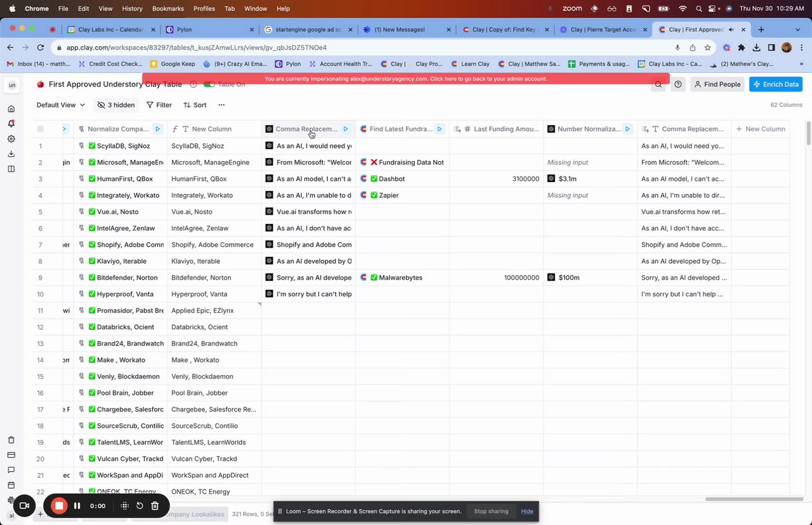Click the Loom stop recording button

pyautogui.click(x=59, y=506)
